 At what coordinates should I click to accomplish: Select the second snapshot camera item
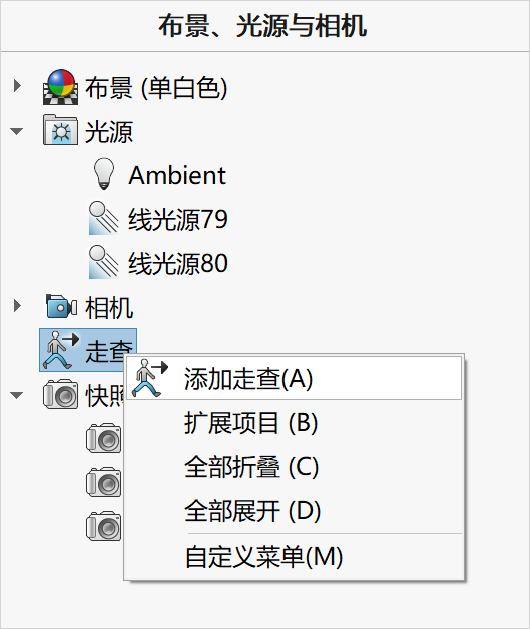click(x=104, y=482)
